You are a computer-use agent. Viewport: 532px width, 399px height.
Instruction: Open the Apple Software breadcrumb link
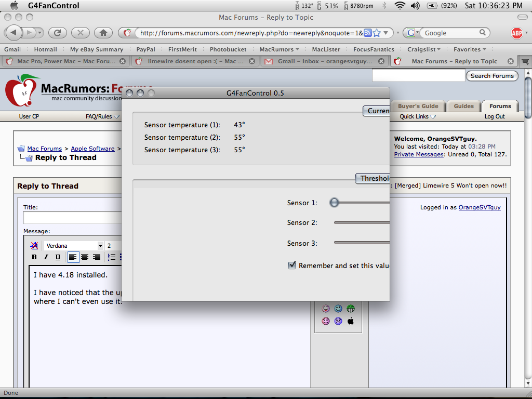tap(92, 149)
